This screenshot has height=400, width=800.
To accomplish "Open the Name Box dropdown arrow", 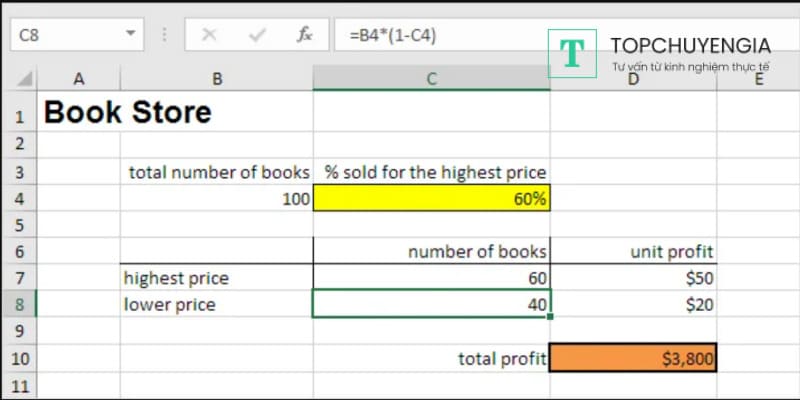I will pyautogui.click(x=130, y=35).
